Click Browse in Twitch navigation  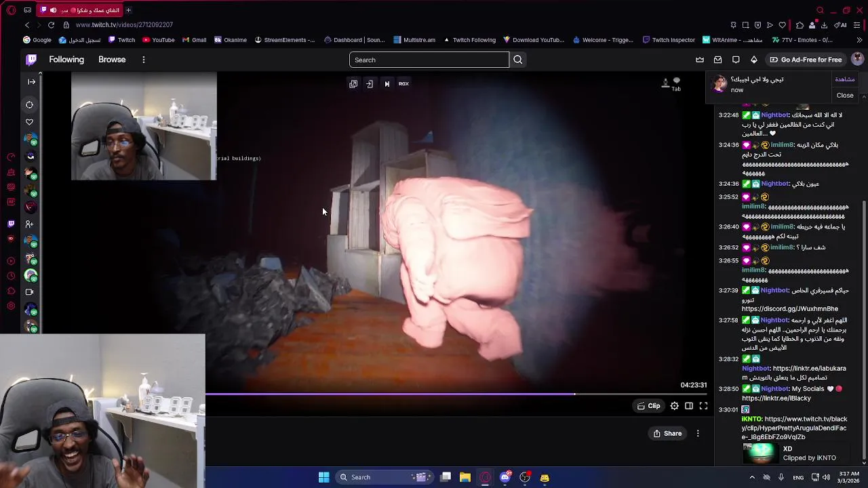pos(112,60)
